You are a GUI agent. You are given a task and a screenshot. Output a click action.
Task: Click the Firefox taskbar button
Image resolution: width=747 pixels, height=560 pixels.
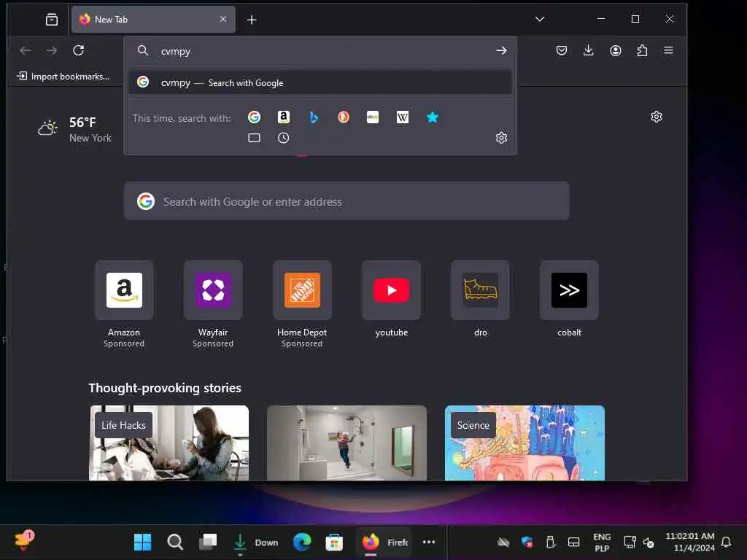(384, 542)
